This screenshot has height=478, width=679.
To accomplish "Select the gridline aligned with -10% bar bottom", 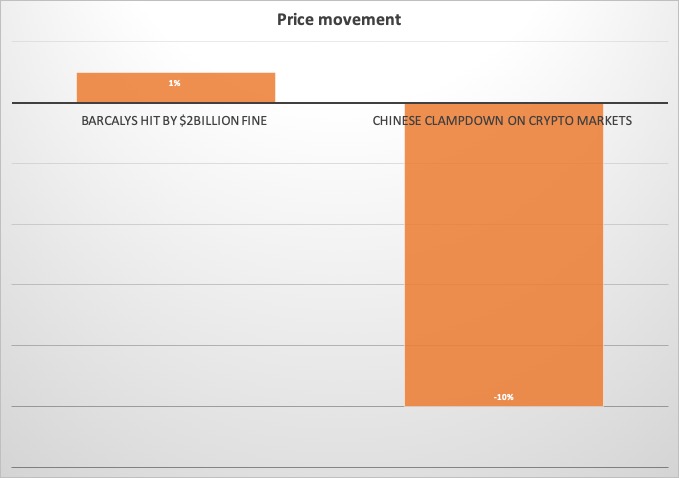I will click(340, 407).
